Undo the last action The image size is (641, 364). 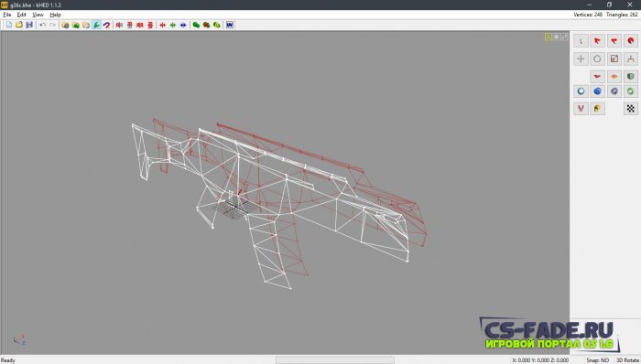click(42, 25)
